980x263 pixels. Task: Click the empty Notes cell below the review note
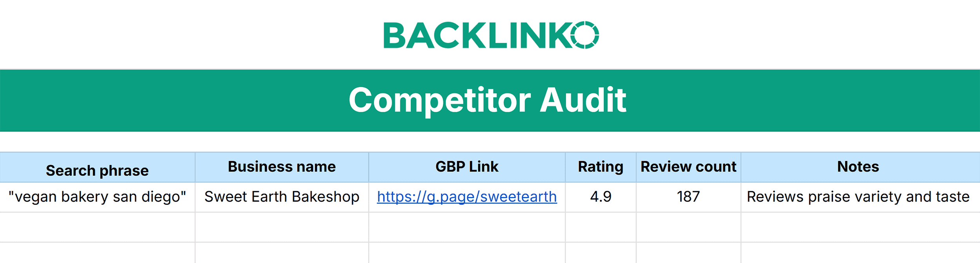click(x=858, y=227)
